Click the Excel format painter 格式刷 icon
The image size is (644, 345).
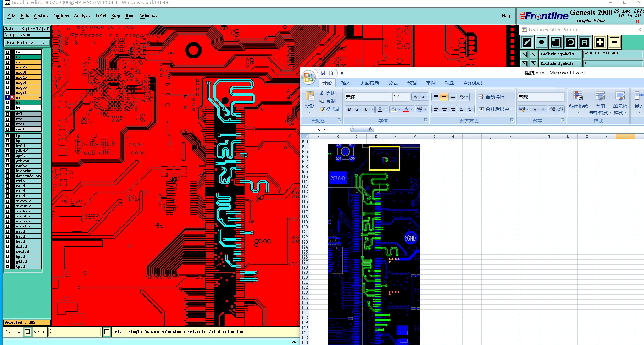tap(330, 109)
